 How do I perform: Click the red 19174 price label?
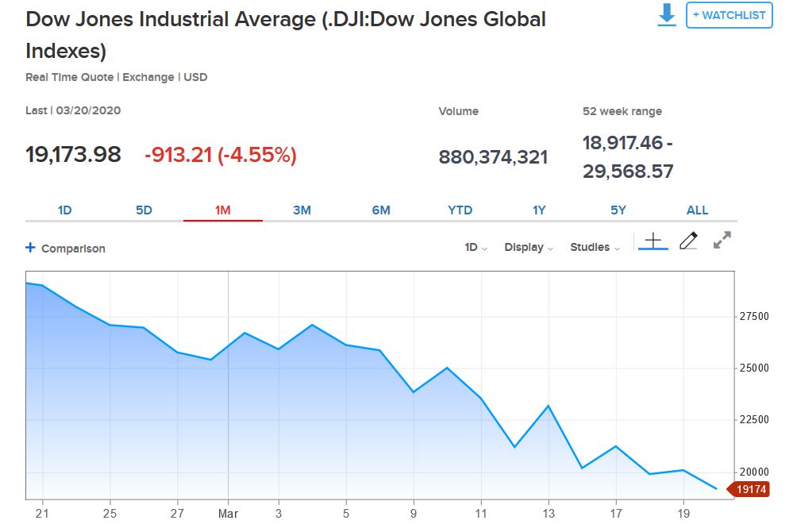(750, 490)
